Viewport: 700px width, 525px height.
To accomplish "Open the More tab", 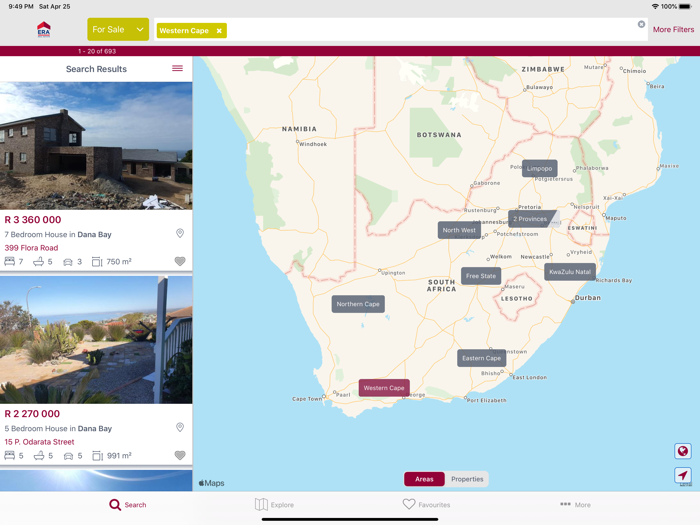I will tap(575, 504).
